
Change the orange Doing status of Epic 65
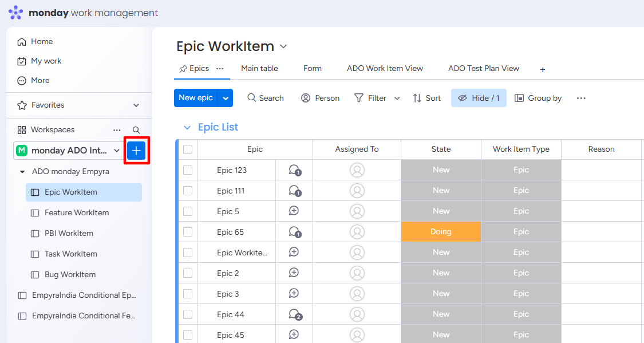(x=441, y=232)
